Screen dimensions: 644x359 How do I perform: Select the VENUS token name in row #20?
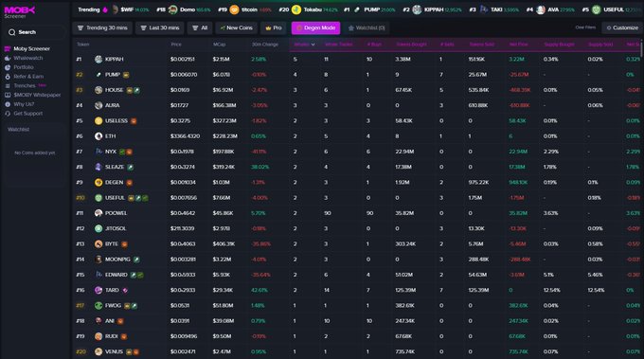click(x=114, y=351)
